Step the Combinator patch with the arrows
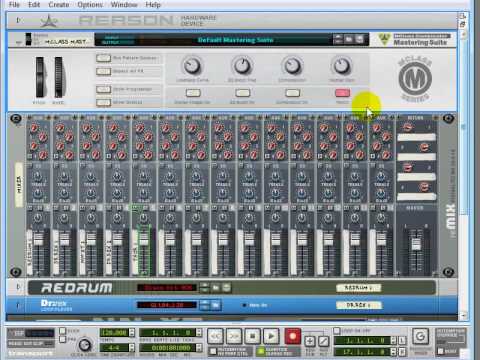 click(x=338, y=39)
